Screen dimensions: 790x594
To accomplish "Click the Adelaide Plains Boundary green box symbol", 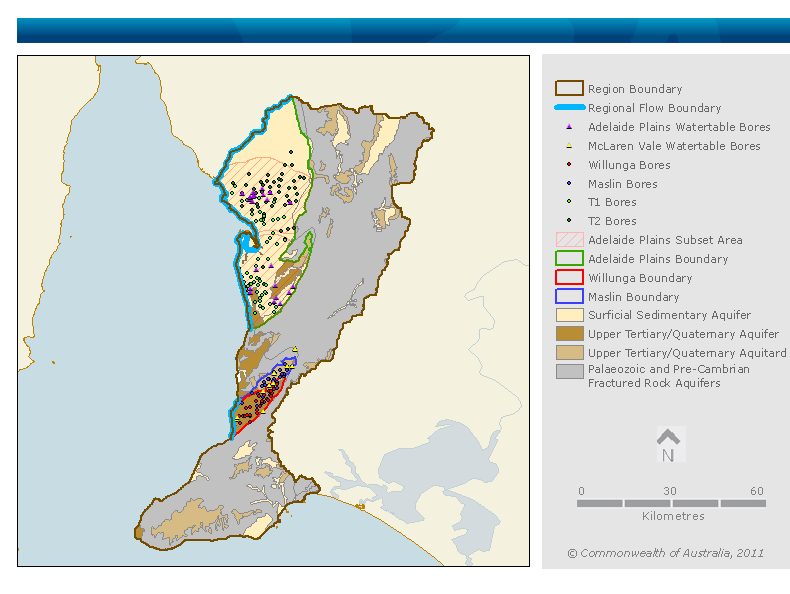I will 569,258.
